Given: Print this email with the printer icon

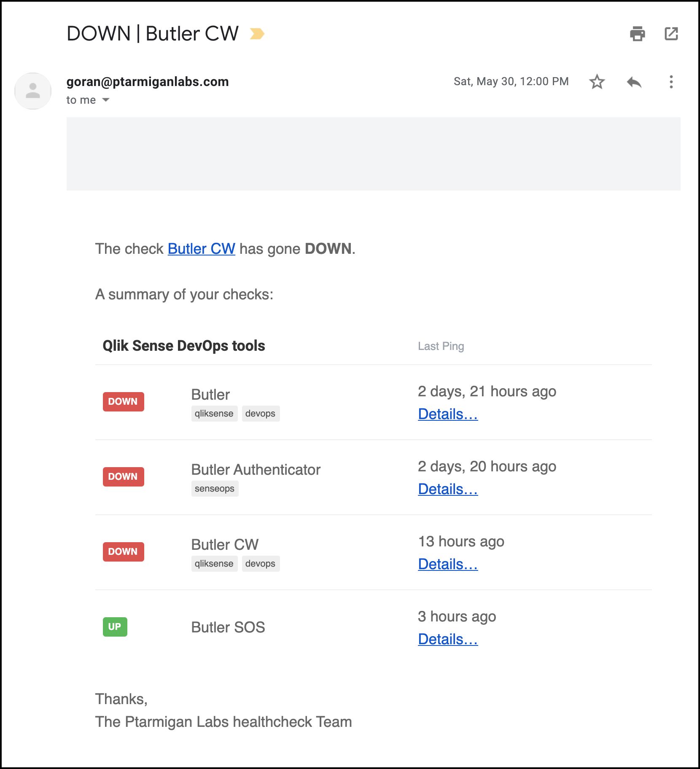Looking at the screenshot, I should (x=637, y=34).
